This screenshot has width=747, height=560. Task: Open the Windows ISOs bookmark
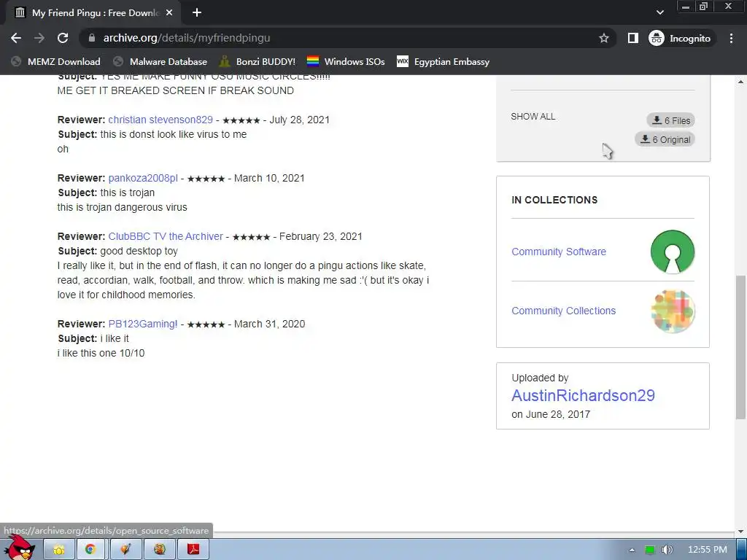coord(346,62)
